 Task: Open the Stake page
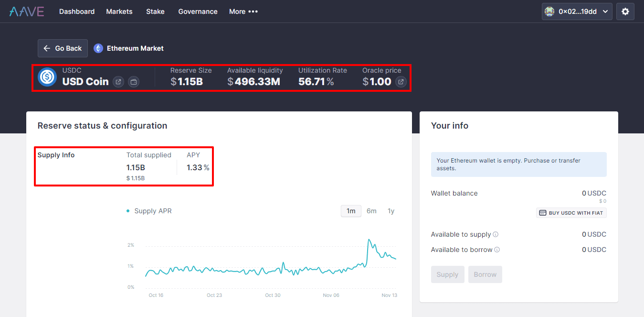[x=155, y=11]
